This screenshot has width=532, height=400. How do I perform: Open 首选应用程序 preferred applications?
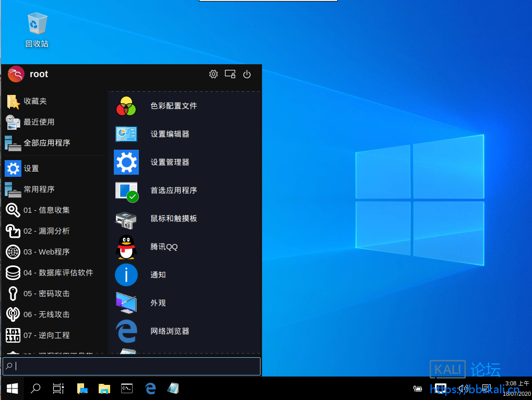[x=173, y=190]
